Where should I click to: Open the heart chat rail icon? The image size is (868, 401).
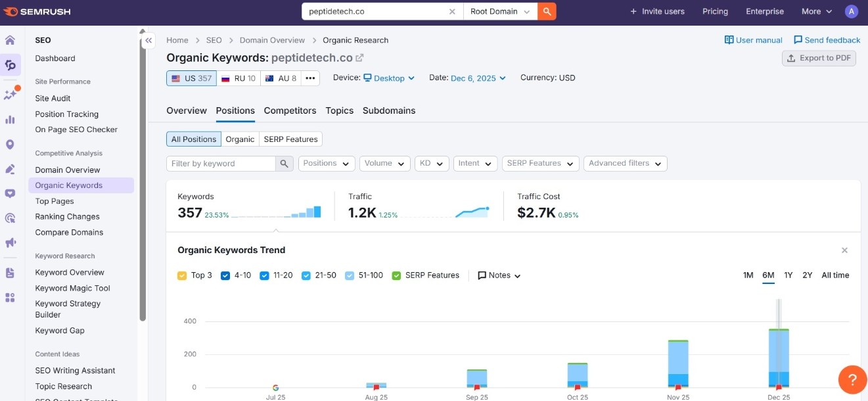(x=10, y=193)
